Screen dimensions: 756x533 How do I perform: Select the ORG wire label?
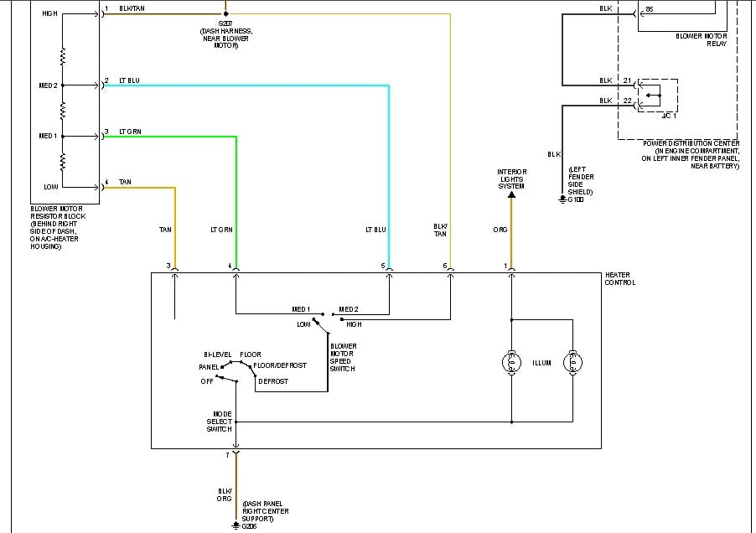pos(500,230)
